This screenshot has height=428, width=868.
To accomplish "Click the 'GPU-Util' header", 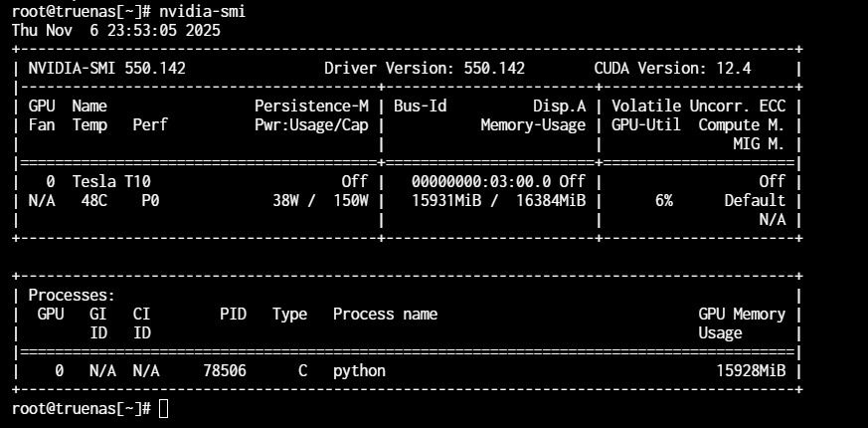I will pyautogui.click(x=646, y=125).
